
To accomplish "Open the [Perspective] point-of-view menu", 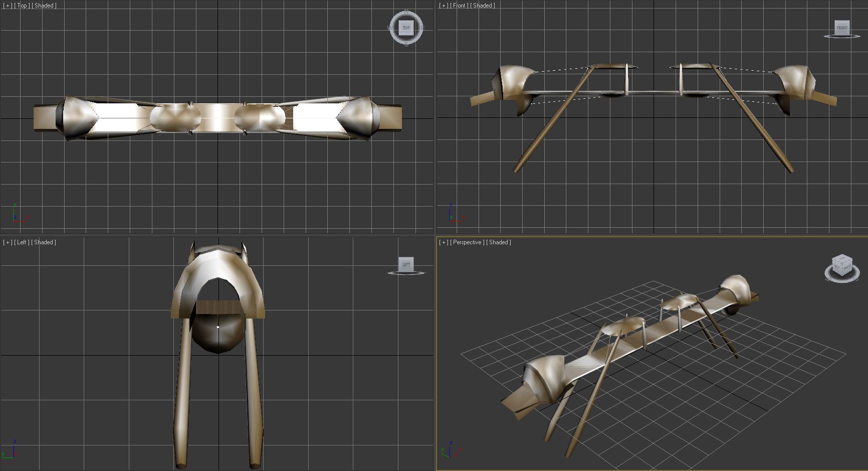I will pyautogui.click(x=467, y=242).
